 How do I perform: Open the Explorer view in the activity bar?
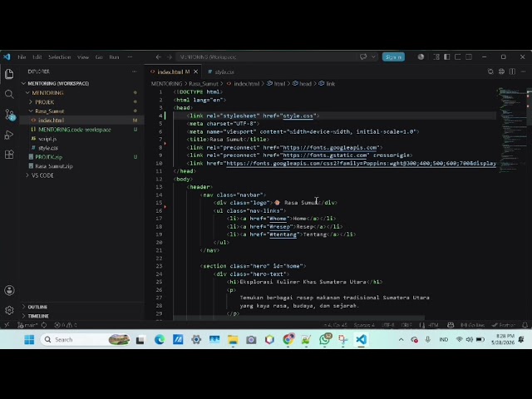pos(9,74)
